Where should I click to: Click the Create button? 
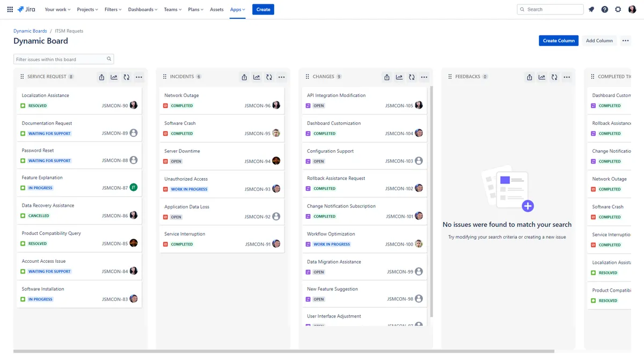[x=263, y=9]
